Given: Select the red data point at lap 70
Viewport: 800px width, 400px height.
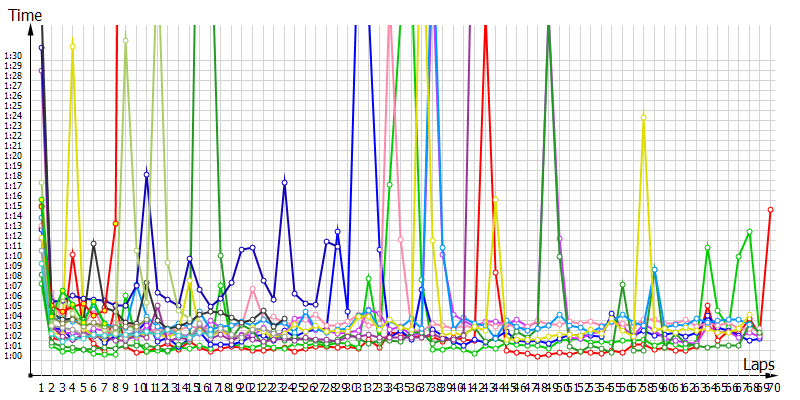Looking at the screenshot, I should pos(770,209).
